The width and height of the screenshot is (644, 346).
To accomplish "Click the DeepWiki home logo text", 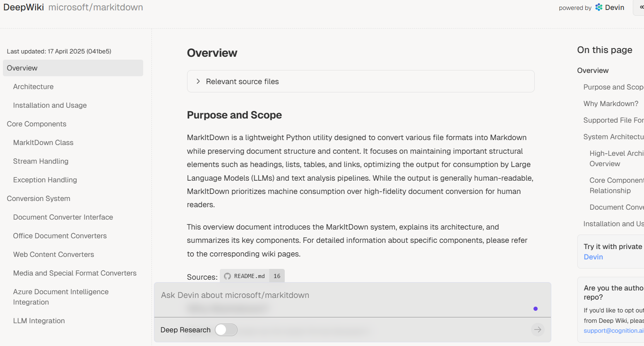I will coord(24,7).
